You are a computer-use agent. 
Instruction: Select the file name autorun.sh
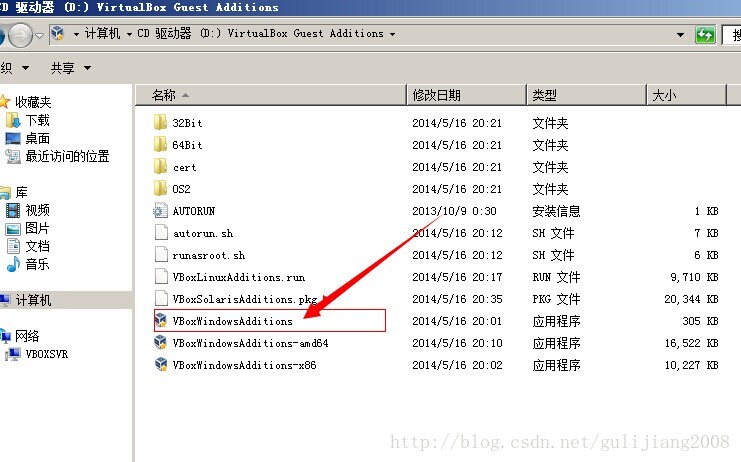(203, 233)
